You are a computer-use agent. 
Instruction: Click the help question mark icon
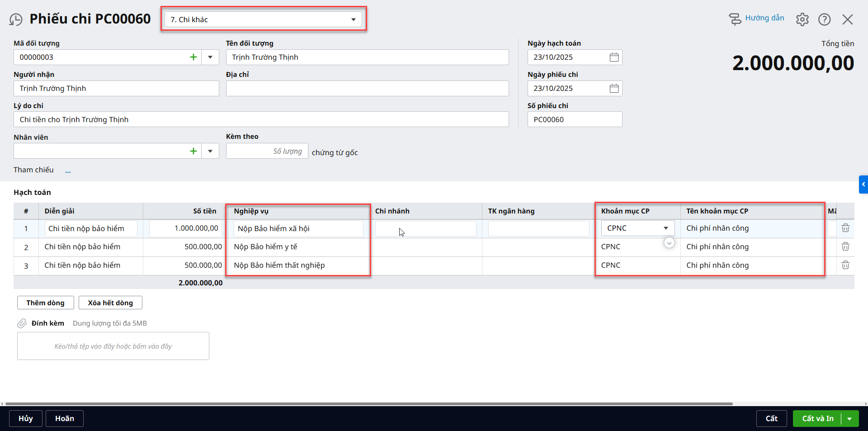824,19
